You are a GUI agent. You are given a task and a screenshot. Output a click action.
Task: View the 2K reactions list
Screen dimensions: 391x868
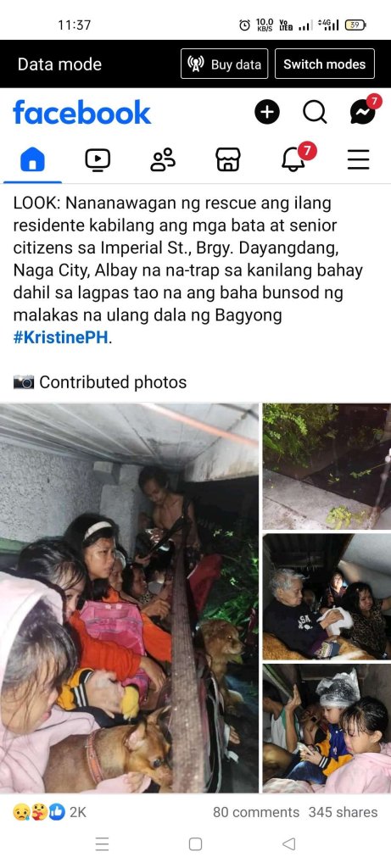49,812
